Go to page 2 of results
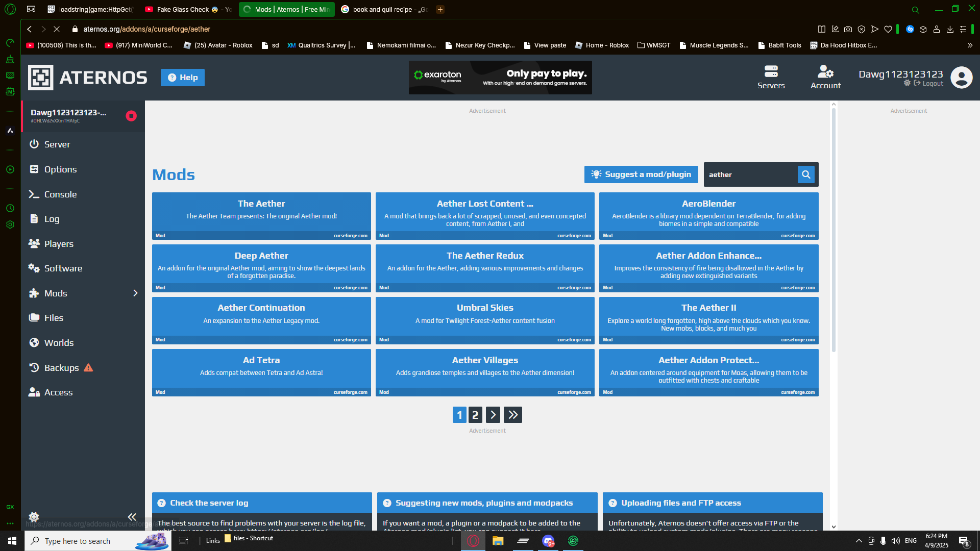The width and height of the screenshot is (980, 551). pos(475,415)
